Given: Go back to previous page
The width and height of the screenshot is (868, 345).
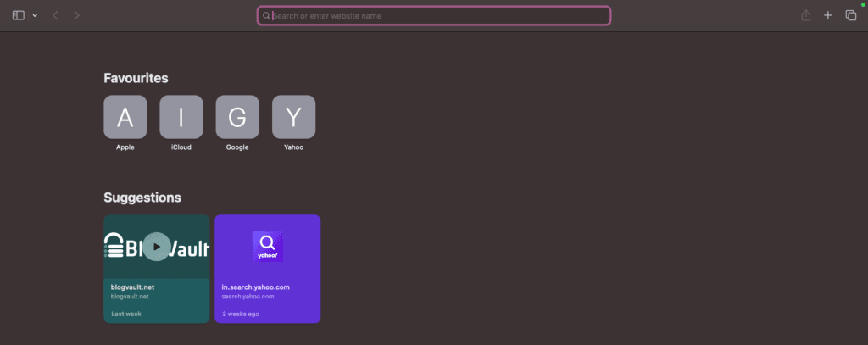Looking at the screenshot, I should pos(55,15).
